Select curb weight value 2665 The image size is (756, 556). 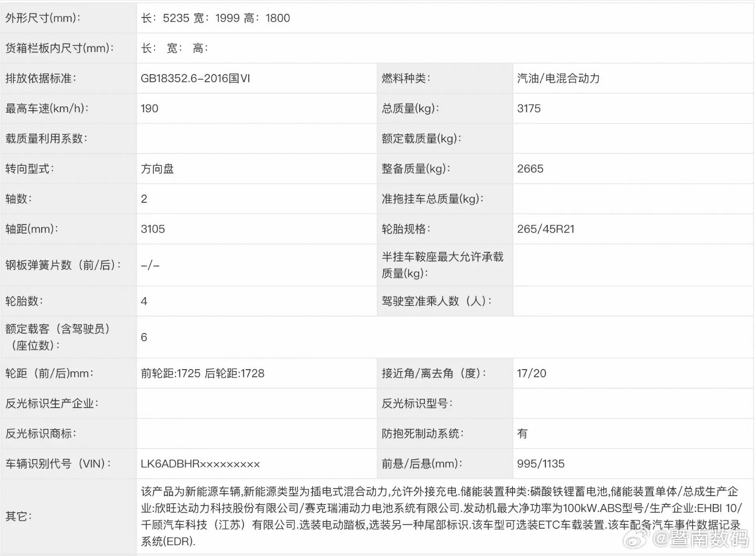click(x=530, y=169)
